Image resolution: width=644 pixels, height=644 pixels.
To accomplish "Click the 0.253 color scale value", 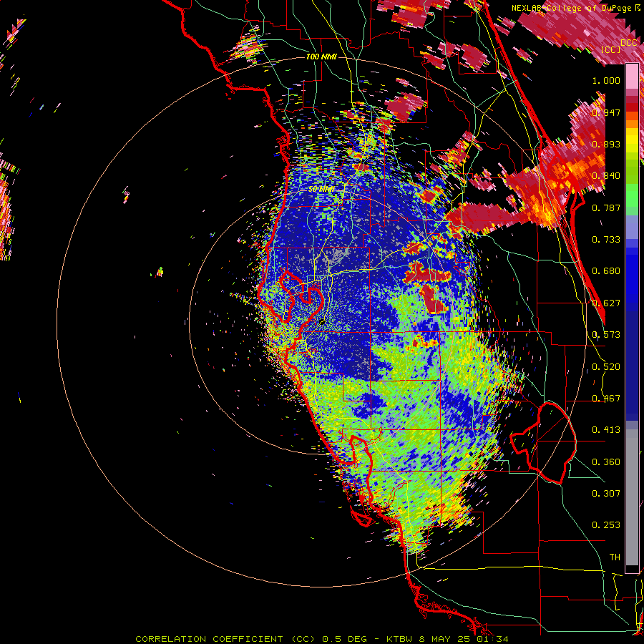I will [x=606, y=525].
